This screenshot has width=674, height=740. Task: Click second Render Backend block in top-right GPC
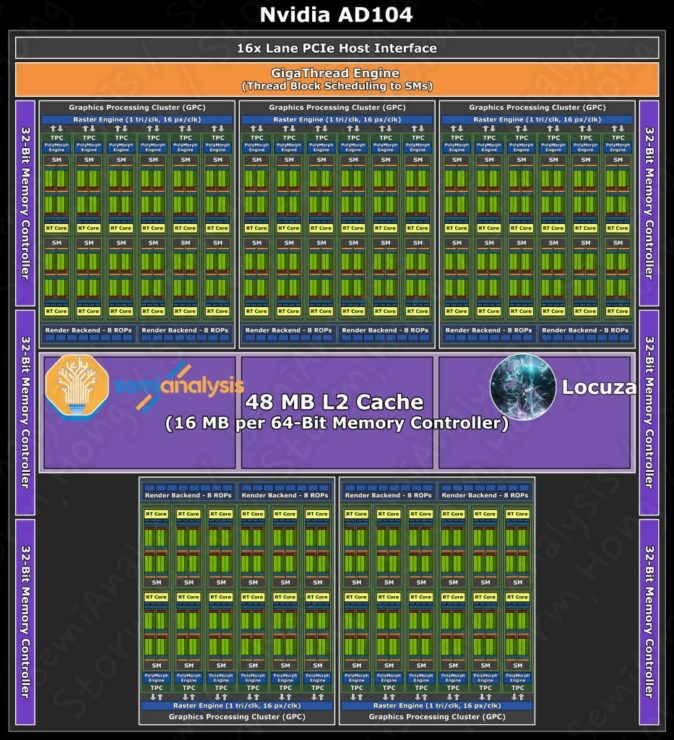click(x=585, y=333)
